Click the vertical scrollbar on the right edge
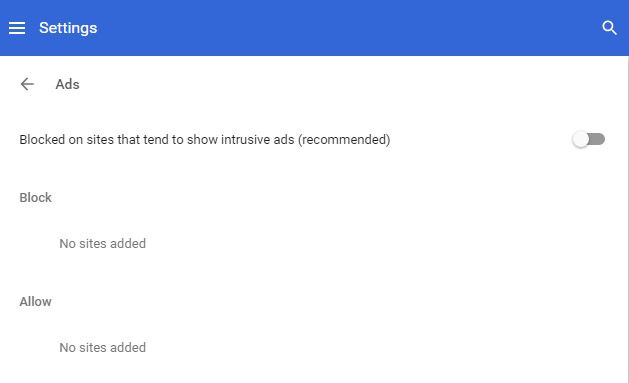The width and height of the screenshot is (629, 383). click(628, 219)
